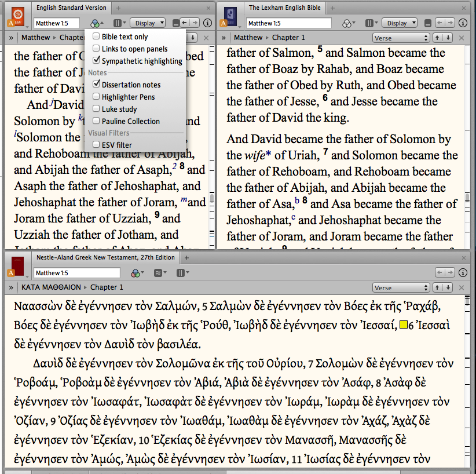Uncheck Sympathetic highlighting

96,60
